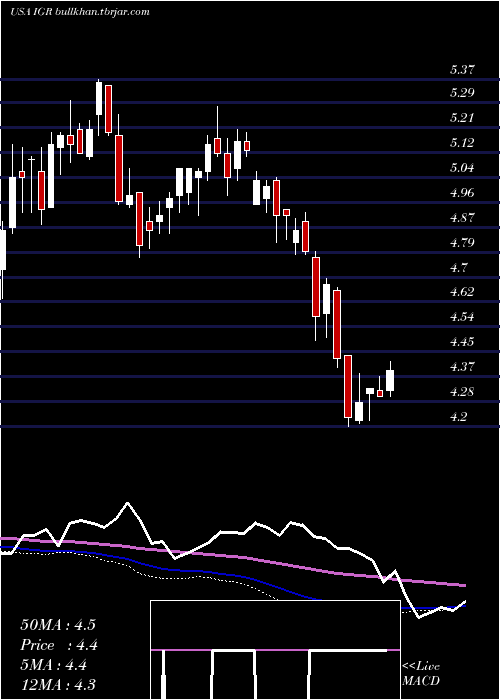Click the 5.04 price axis label

(462, 168)
